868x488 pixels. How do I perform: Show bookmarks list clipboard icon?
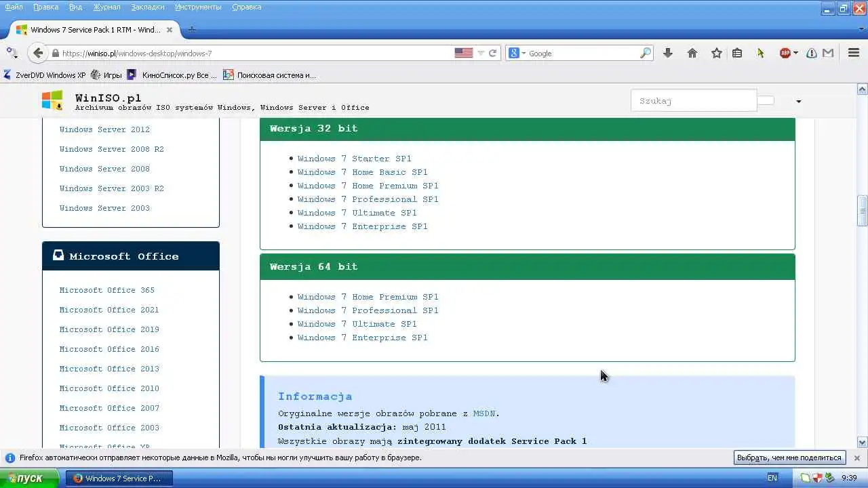click(737, 53)
